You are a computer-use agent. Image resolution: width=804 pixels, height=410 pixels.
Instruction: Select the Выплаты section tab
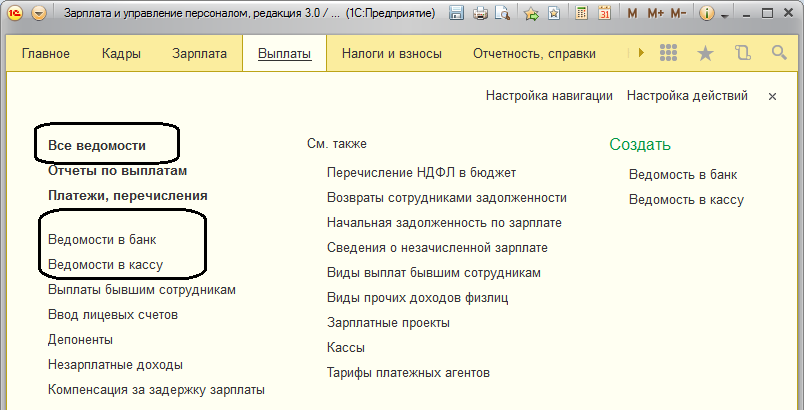click(x=285, y=53)
